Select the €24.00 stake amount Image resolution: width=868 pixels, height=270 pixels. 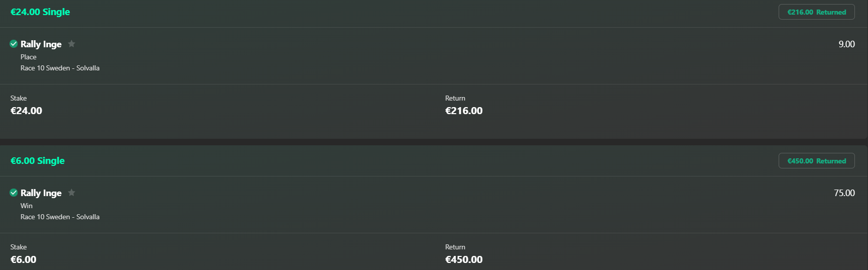26,111
